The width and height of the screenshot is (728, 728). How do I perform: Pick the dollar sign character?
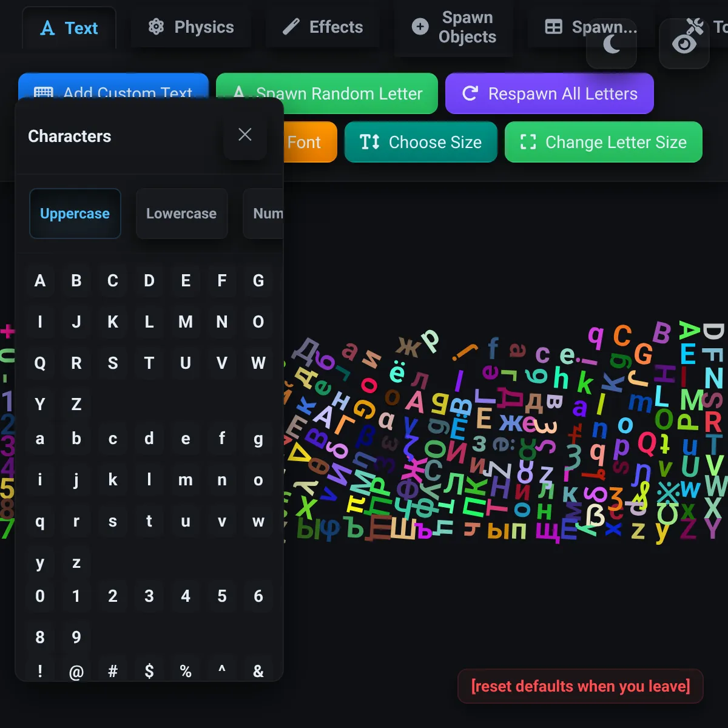[149, 671]
